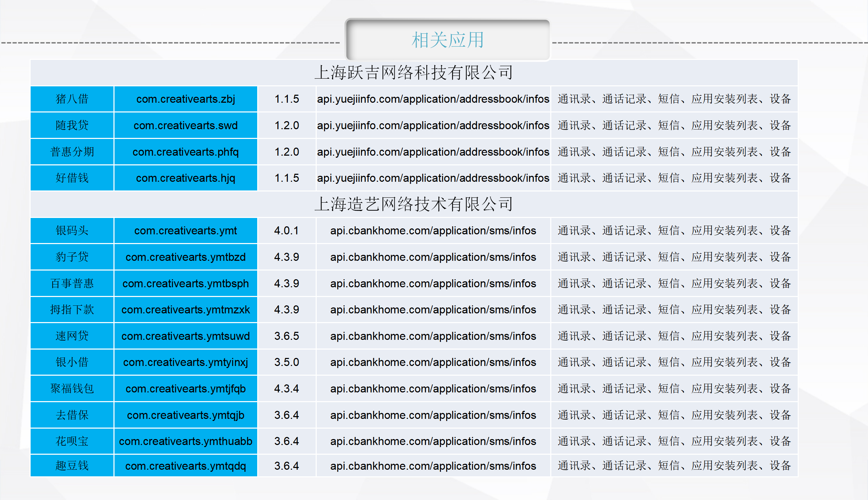Click the com.creativearts.ymtqdq package cell

tap(186, 466)
